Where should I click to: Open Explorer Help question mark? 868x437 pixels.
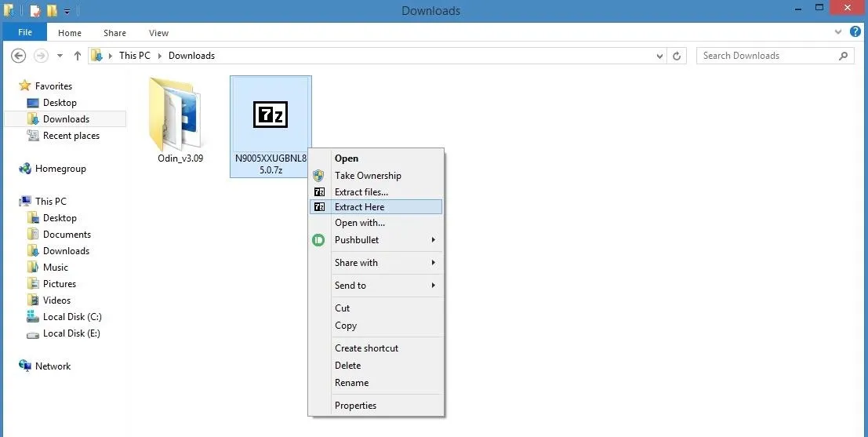point(855,32)
